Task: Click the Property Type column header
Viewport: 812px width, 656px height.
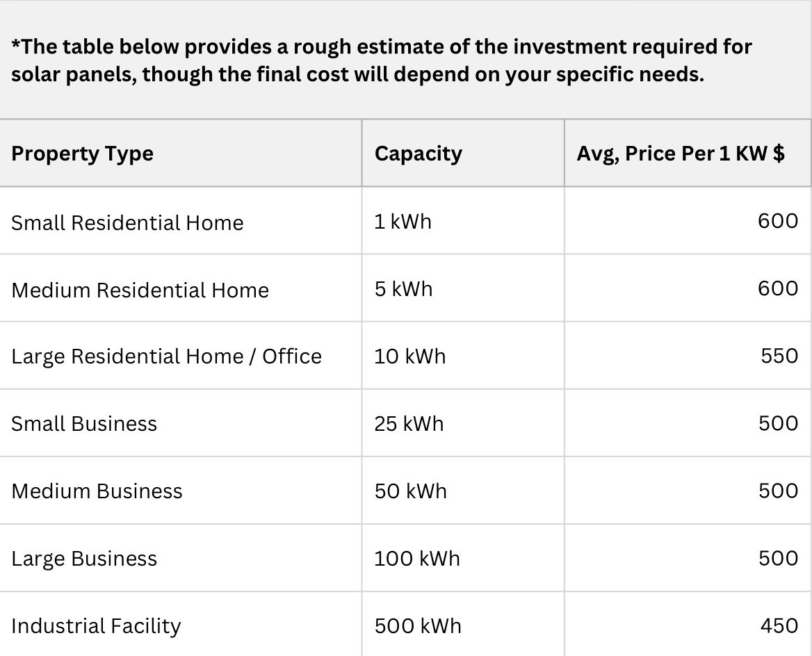Action: (x=83, y=154)
